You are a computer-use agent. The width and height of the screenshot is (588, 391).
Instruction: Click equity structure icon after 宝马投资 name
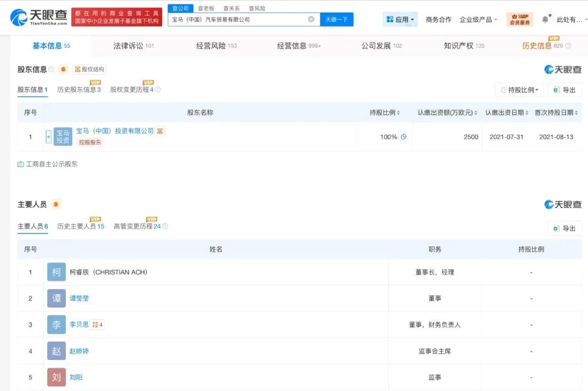(x=160, y=131)
